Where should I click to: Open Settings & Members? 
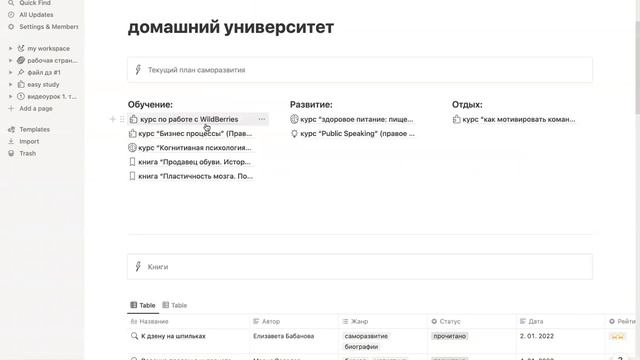coord(49,27)
